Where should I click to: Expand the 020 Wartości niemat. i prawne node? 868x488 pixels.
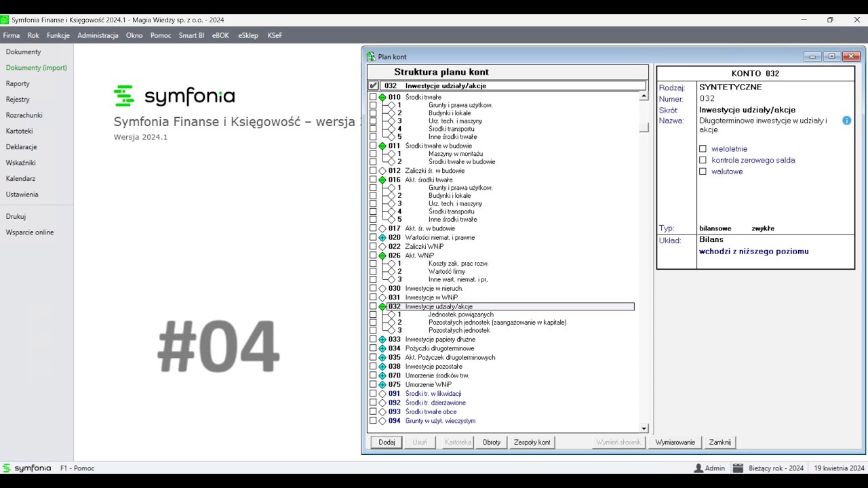pos(382,238)
